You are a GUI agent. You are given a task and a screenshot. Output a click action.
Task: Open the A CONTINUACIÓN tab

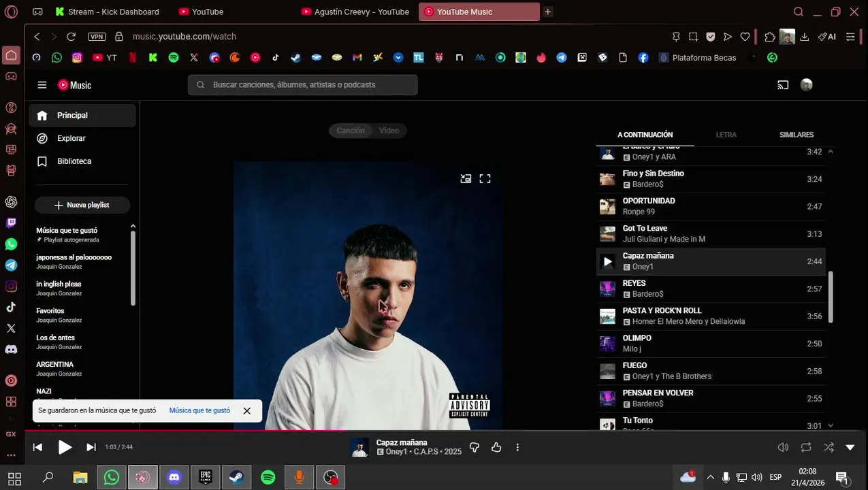coord(645,135)
